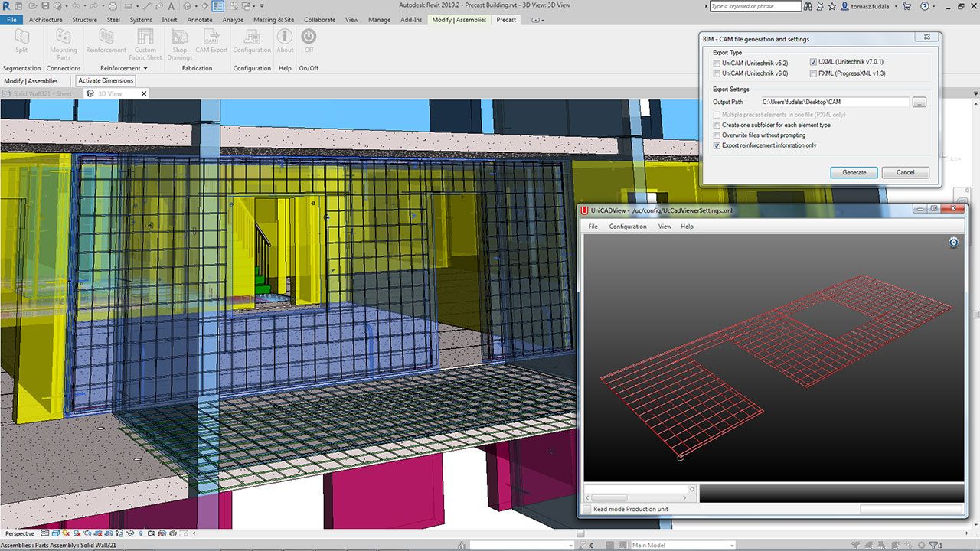The image size is (980, 551).
Task: Open the UniCADView Help menu
Action: click(x=687, y=227)
